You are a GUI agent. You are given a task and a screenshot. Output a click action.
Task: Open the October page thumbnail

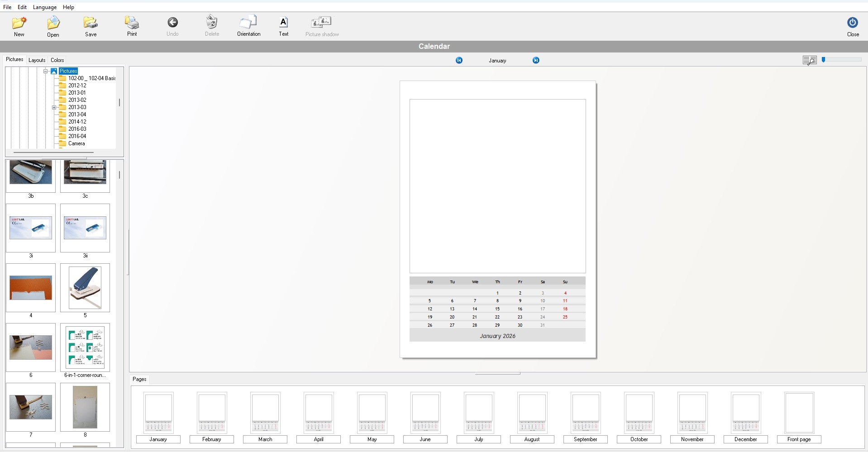point(639,413)
